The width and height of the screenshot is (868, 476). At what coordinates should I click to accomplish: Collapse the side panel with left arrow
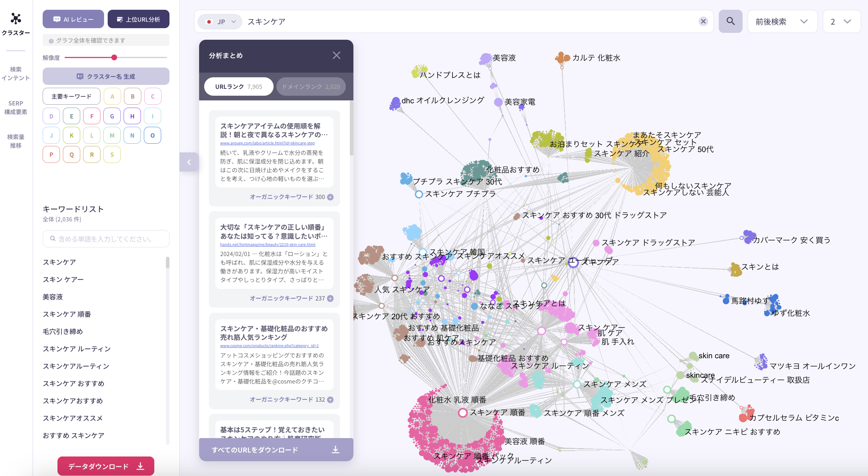(x=189, y=162)
